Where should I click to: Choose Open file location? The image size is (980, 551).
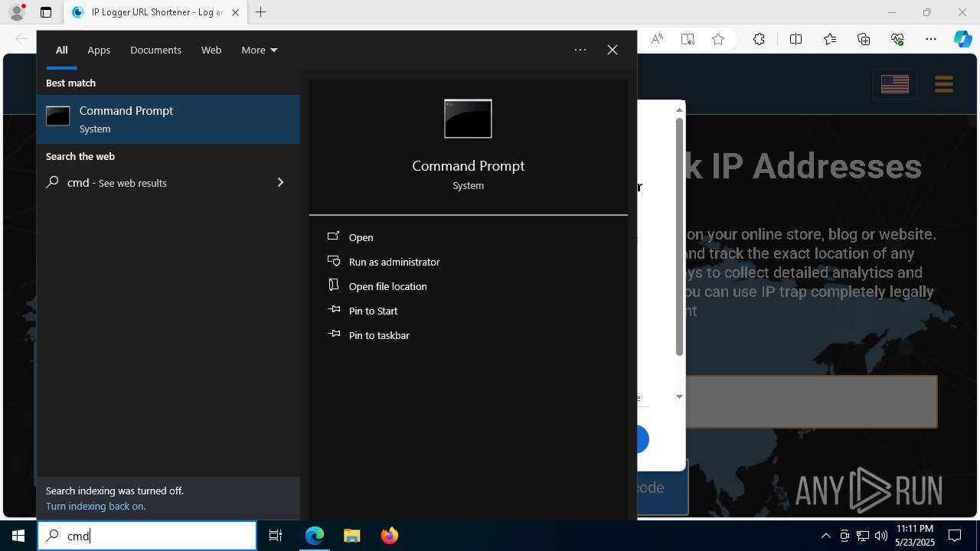point(469,286)
